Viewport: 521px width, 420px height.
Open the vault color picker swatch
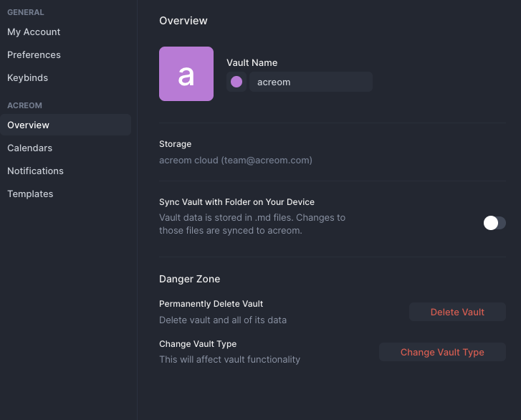[236, 82]
